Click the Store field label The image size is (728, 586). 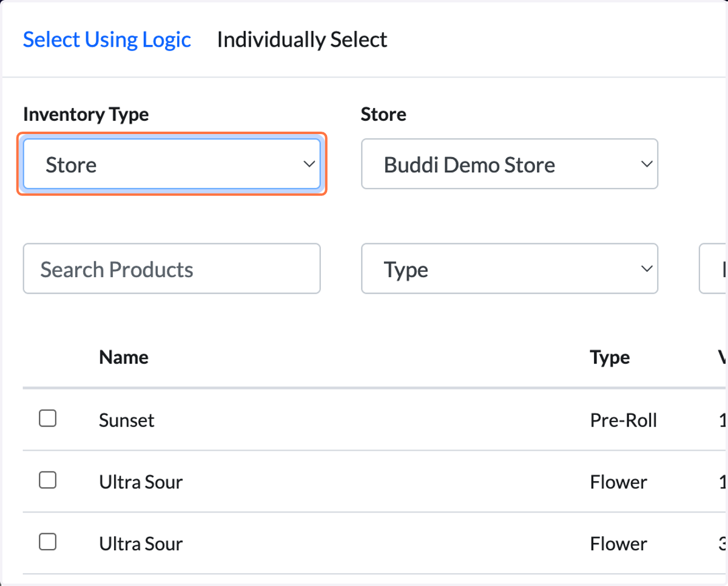pos(383,114)
